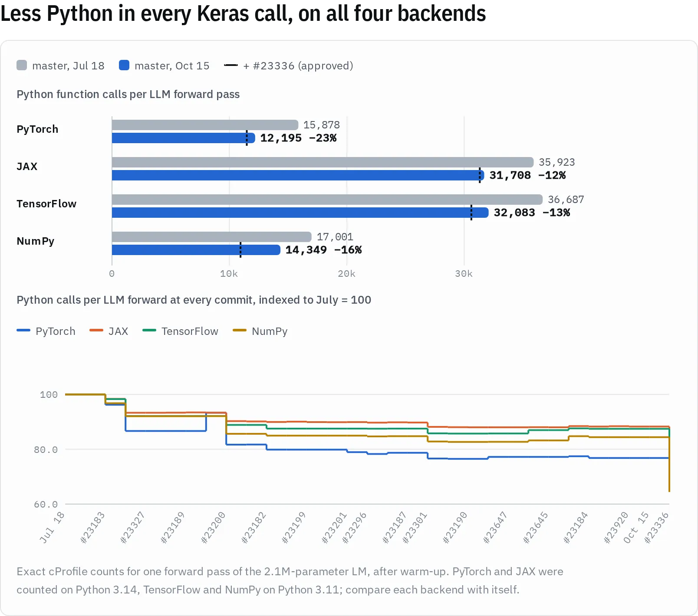Click the TensorFlow line legend entry

tap(181, 331)
